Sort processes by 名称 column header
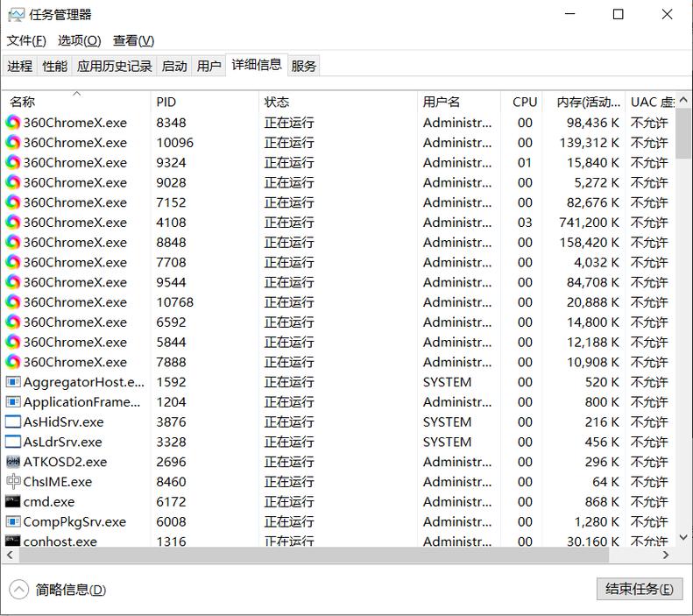Viewport: 693px width, 616px height. [23, 102]
